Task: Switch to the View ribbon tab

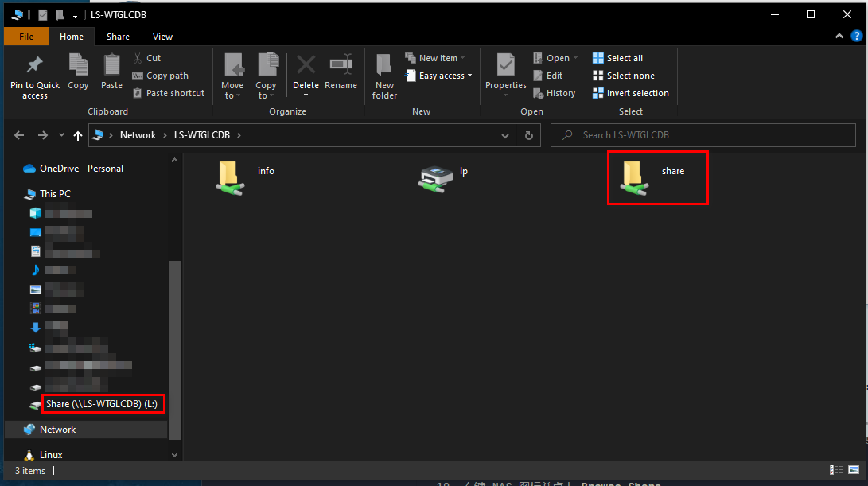Action: (x=162, y=37)
